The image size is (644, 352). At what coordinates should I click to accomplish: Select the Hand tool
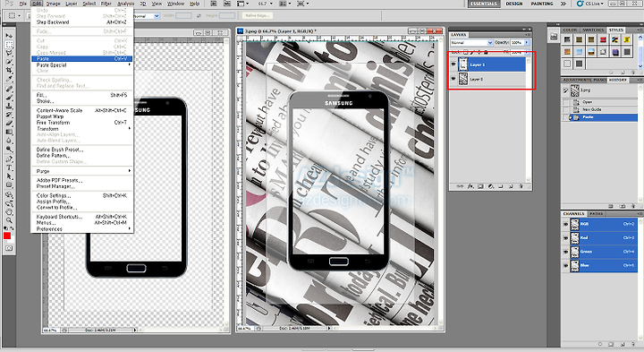coord(9,212)
